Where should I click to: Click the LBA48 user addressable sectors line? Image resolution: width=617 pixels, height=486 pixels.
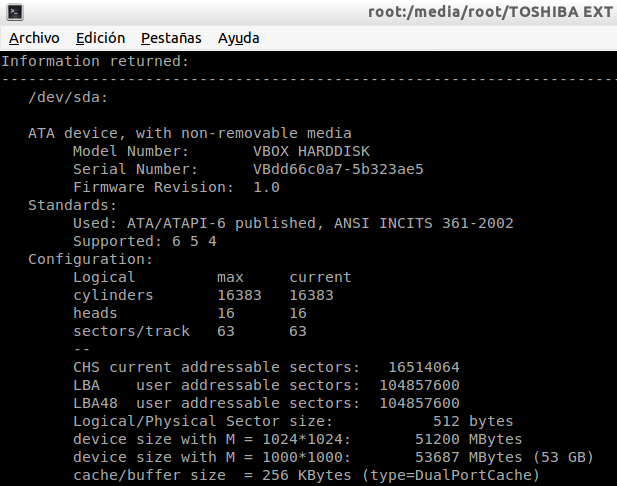click(x=266, y=403)
